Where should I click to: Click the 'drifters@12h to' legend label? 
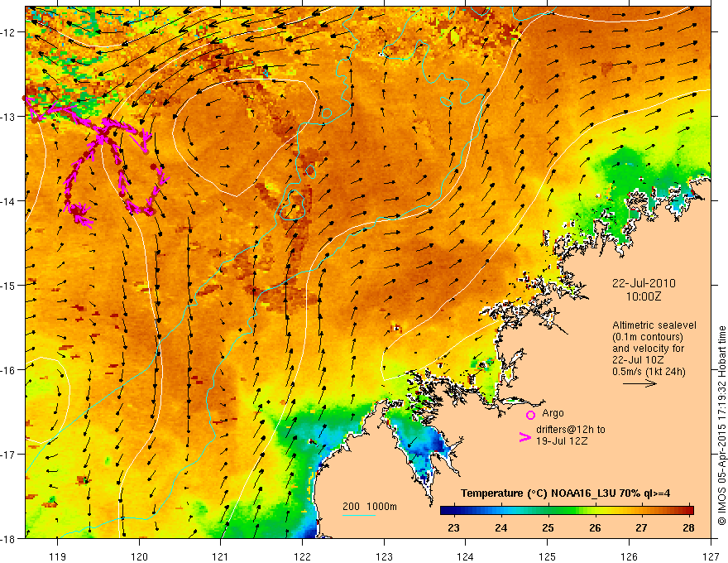pyautogui.click(x=571, y=430)
